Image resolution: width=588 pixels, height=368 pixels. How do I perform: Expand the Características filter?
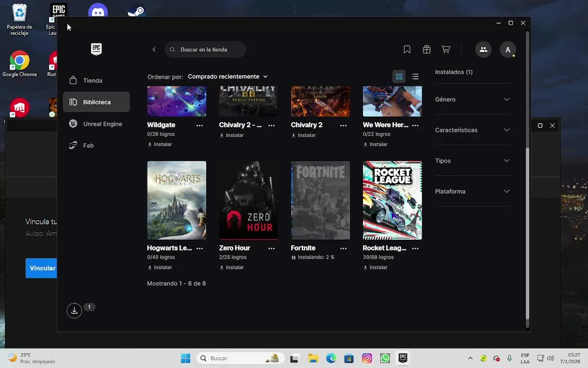point(473,130)
